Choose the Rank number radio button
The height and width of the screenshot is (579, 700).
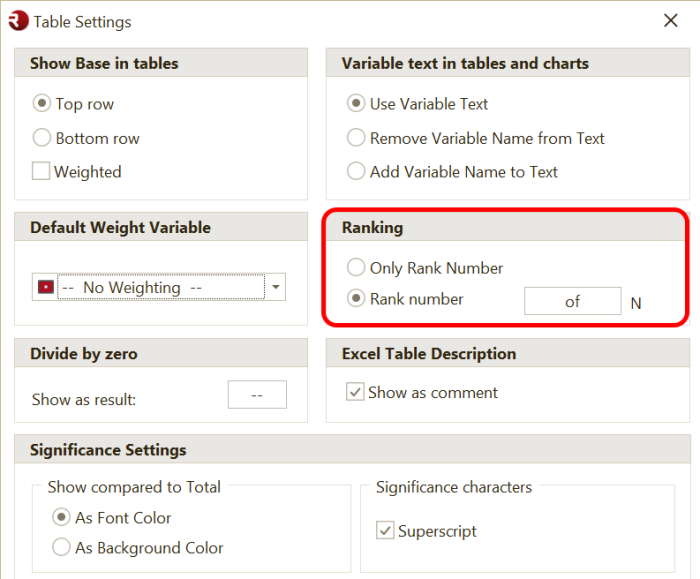356,299
